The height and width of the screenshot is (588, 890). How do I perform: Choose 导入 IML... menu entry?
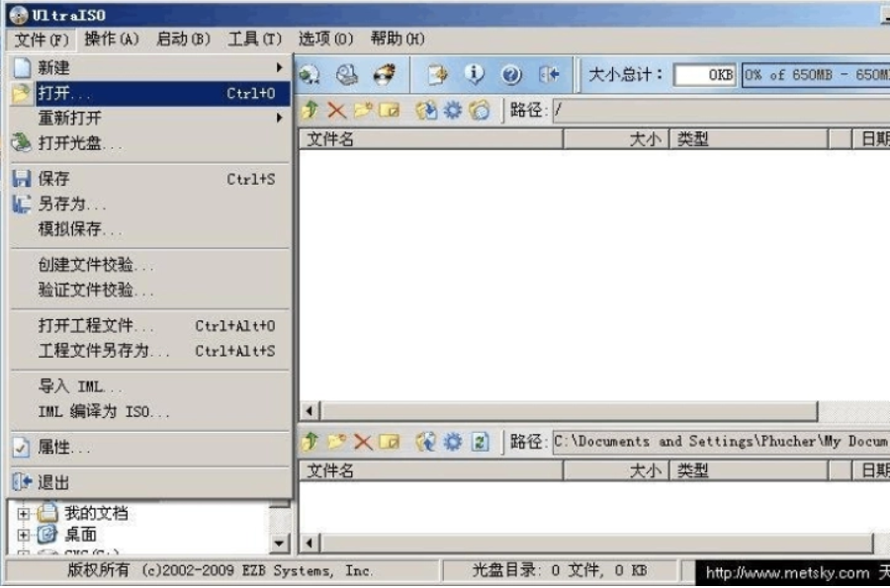150,386
